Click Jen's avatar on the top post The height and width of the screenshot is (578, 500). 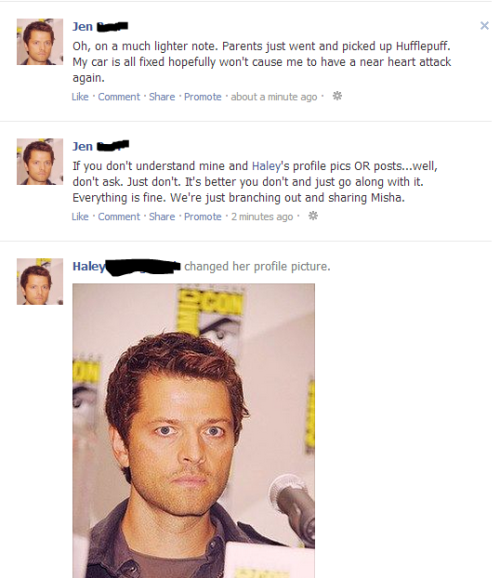tap(40, 42)
